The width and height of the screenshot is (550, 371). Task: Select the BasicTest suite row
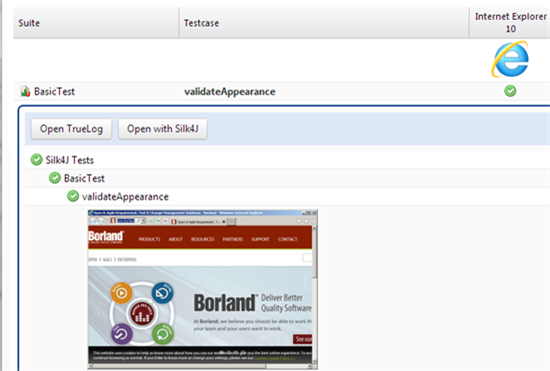(282, 92)
